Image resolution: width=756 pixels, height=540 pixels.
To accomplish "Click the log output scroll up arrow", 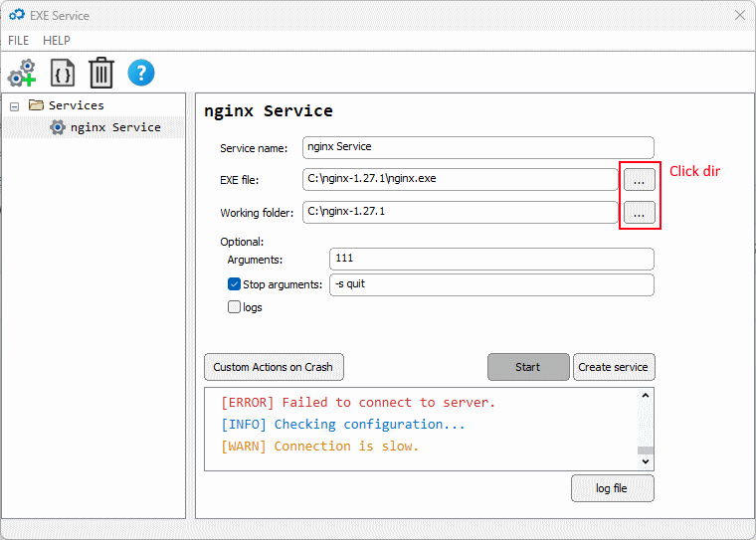I will pyautogui.click(x=646, y=396).
